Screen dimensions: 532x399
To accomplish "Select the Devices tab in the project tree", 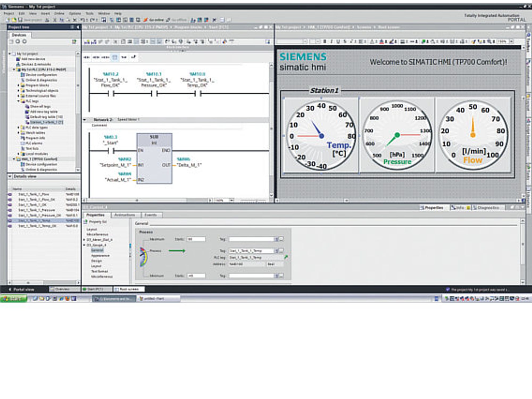I will [x=19, y=35].
